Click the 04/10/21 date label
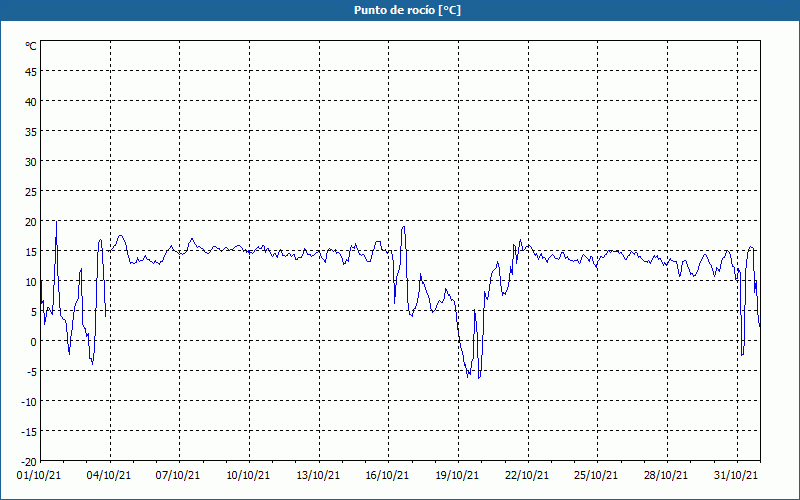 (109, 476)
